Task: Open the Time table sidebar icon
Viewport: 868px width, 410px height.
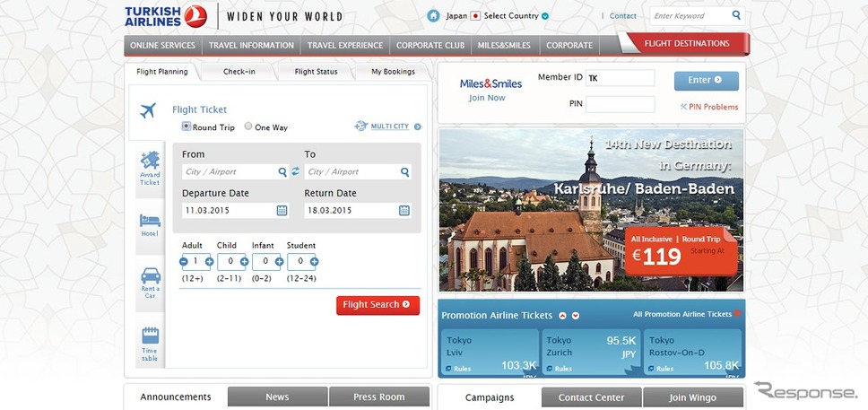Action: pos(150,344)
